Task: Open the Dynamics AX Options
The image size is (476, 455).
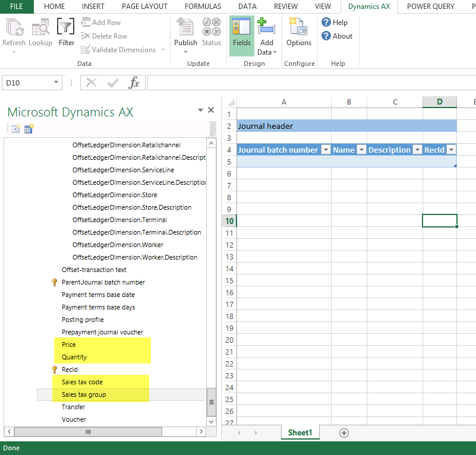Action: tap(298, 32)
